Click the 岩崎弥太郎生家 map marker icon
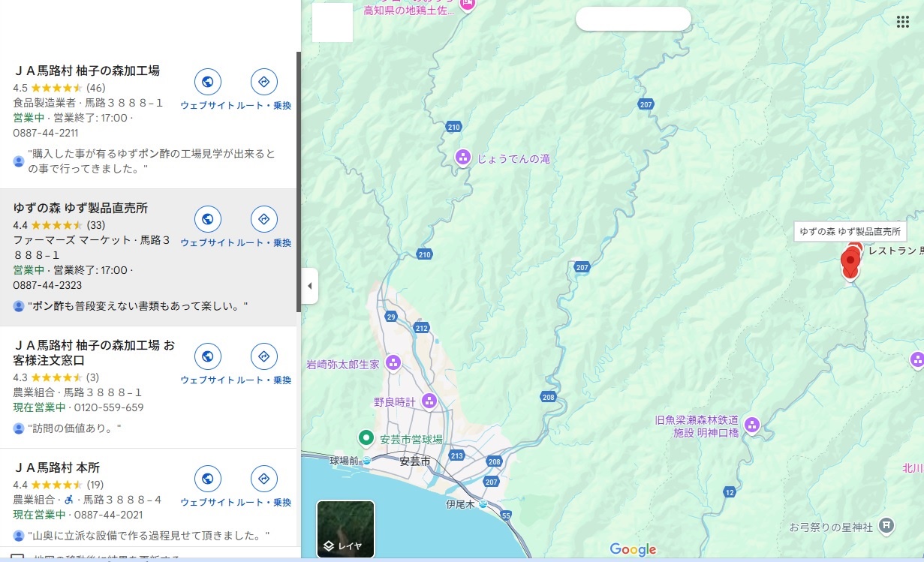This screenshot has width=924, height=562. pos(393,364)
